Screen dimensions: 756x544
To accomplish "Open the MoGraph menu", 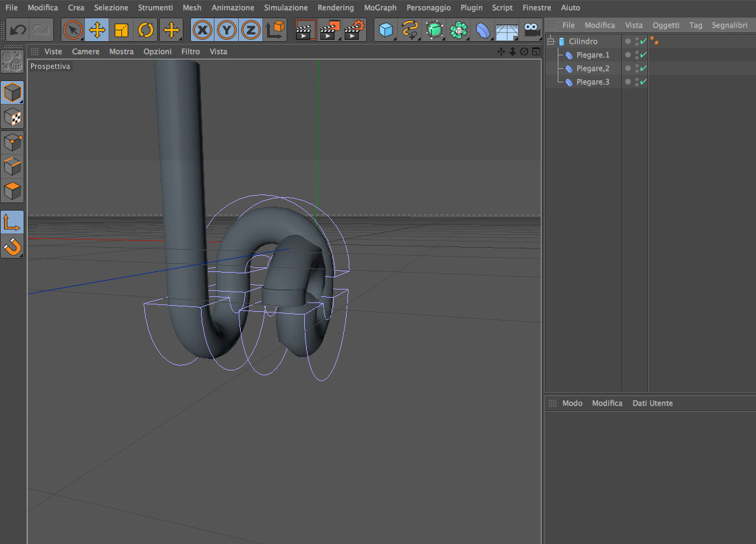I will pyautogui.click(x=380, y=7).
